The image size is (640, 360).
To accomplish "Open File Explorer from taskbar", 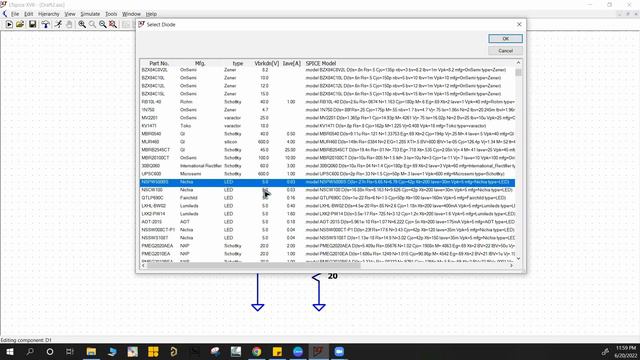I will tap(91, 351).
